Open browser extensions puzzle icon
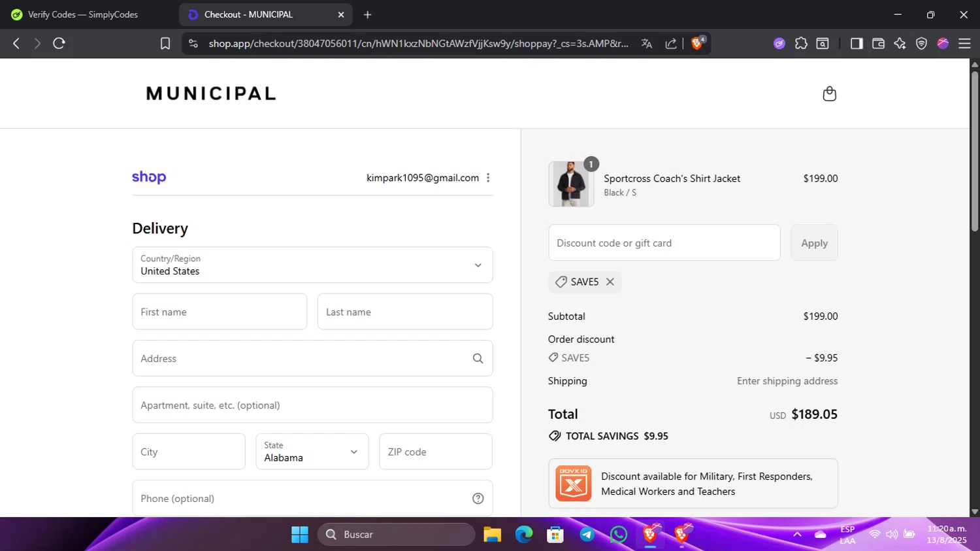The image size is (980, 551). pyautogui.click(x=801, y=43)
